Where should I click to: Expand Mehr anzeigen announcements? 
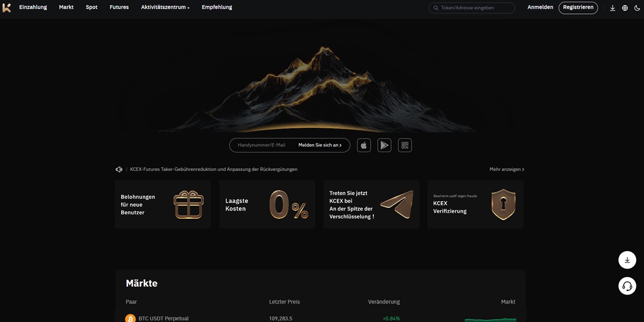click(507, 170)
